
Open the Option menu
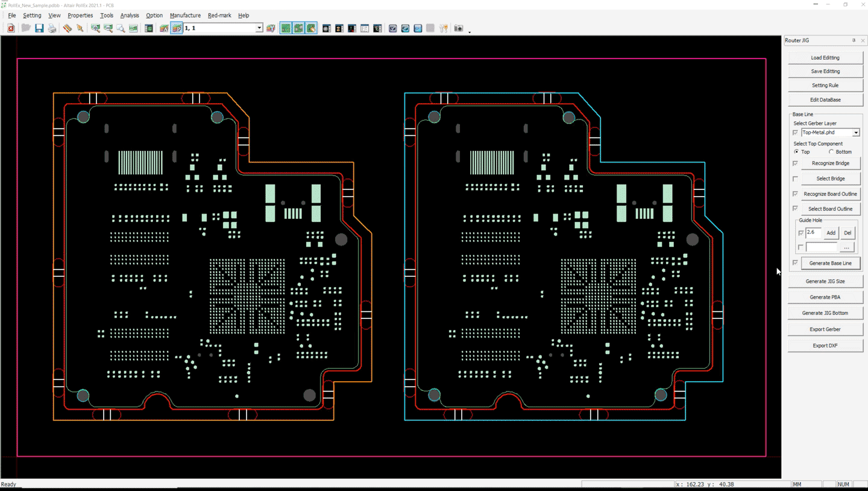tap(154, 15)
